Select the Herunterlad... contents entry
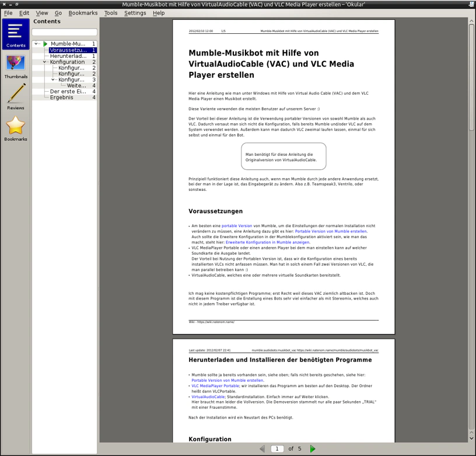476x456 pixels. tap(72, 56)
